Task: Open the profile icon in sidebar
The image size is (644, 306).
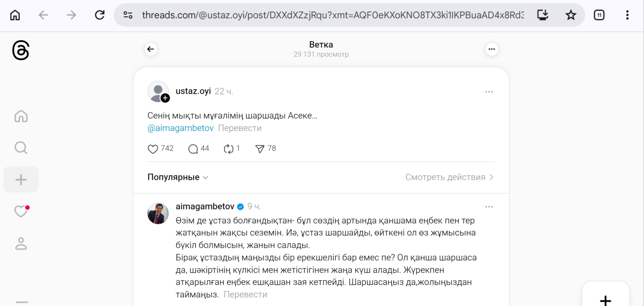Action: coord(21,244)
